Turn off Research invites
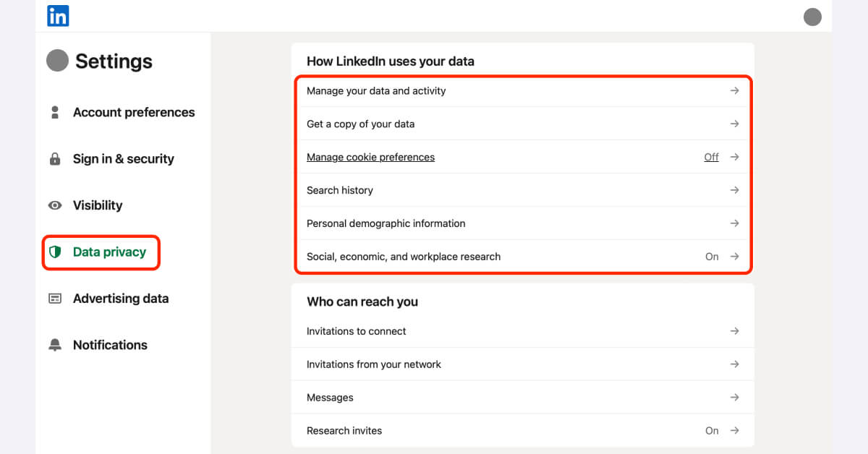The width and height of the screenshot is (868, 454). (x=711, y=430)
